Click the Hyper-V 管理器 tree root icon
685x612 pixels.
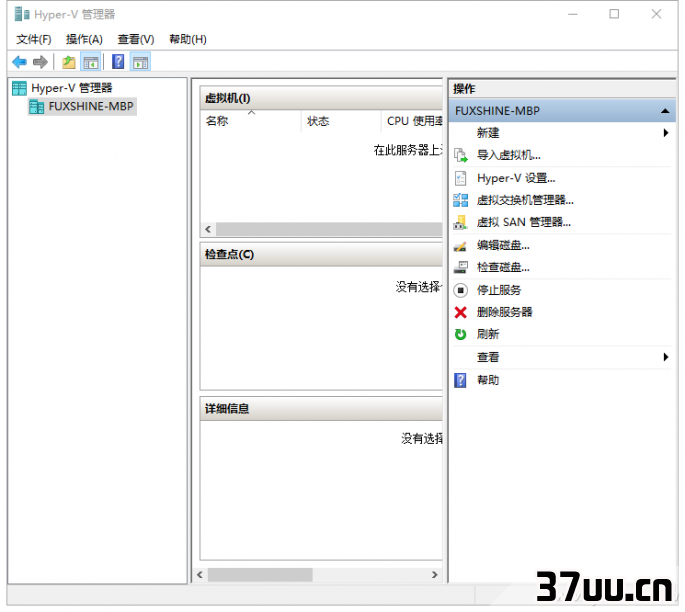pyautogui.click(x=20, y=88)
